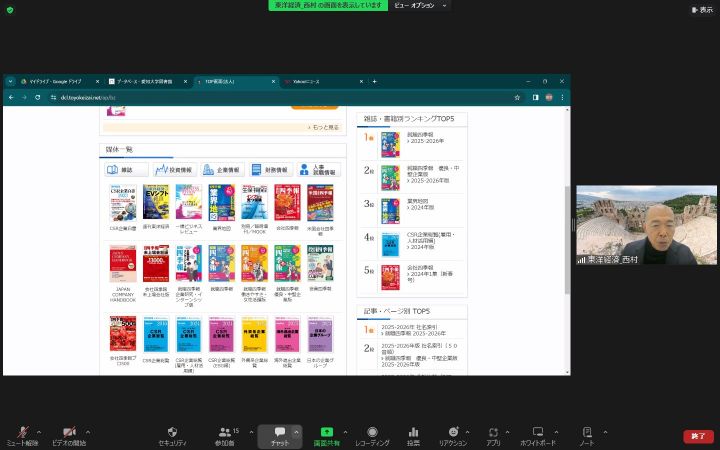The width and height of the screenshot is (720, 450).
Task: Start video with the camera icon
Action: click(69, 431)
